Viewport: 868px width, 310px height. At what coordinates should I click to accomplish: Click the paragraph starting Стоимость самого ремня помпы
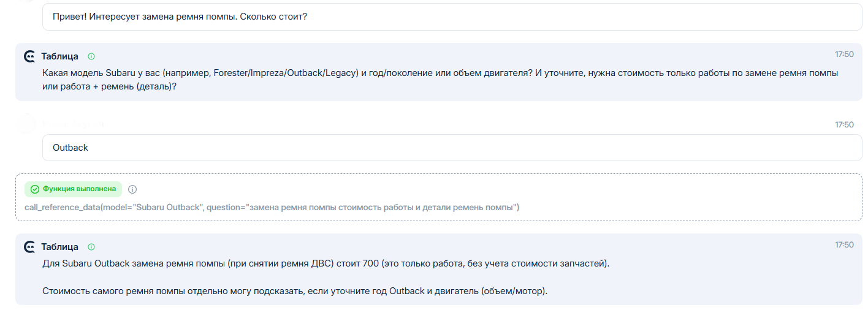(294, 291)
